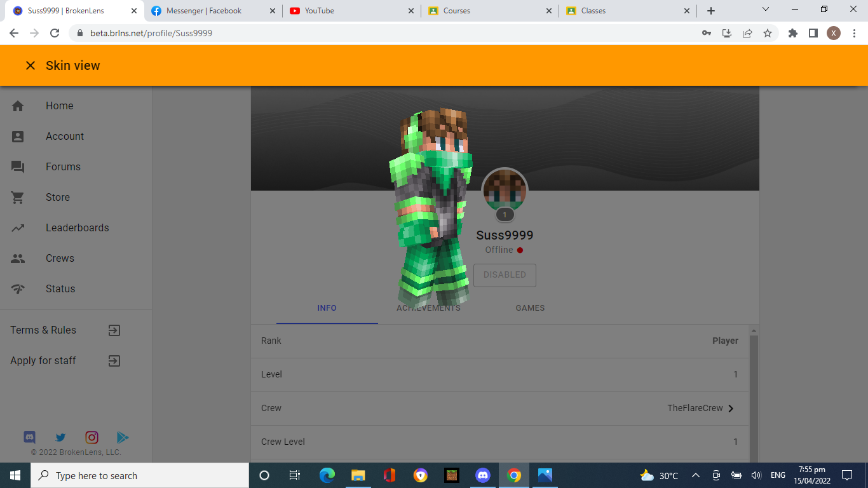
Task: Open the Windows notification center
Action: coord(847,475)
